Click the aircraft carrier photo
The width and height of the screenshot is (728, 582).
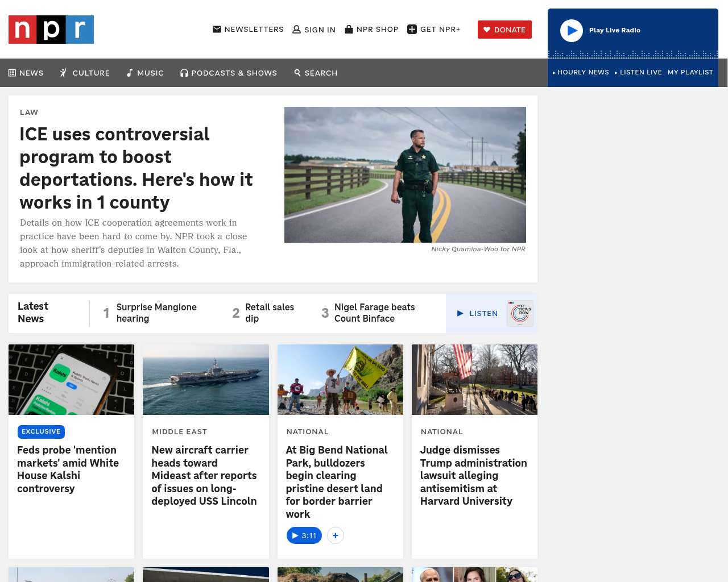[206, 380]
